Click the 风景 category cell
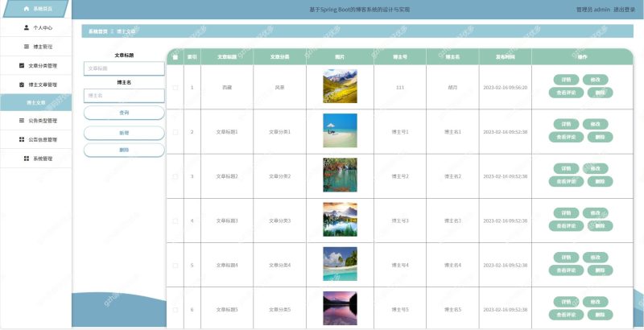 point(279,88)
